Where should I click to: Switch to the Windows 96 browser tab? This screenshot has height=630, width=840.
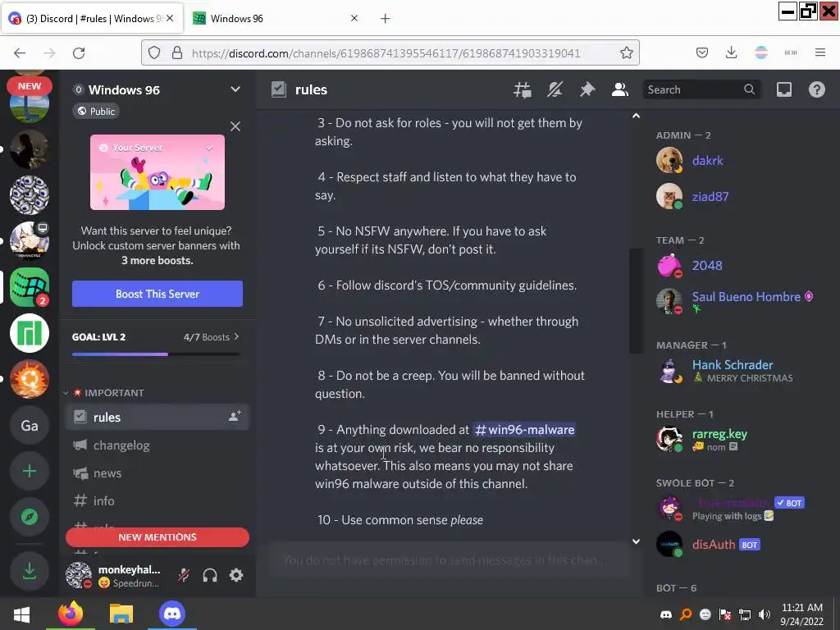point(276,18)
